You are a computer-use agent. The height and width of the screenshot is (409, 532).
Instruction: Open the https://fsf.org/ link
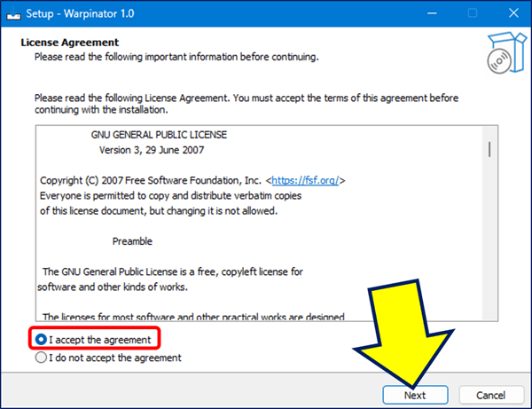tap(305, 180)
